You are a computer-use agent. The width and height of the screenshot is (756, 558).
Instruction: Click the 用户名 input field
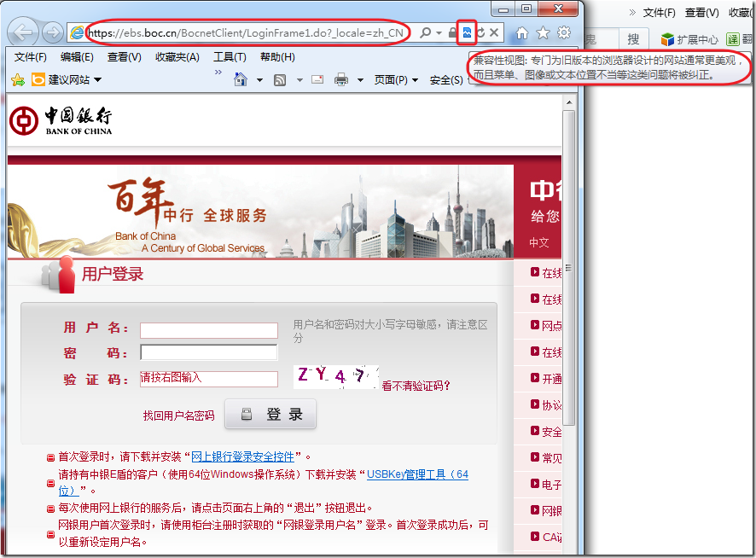[209, 330]
